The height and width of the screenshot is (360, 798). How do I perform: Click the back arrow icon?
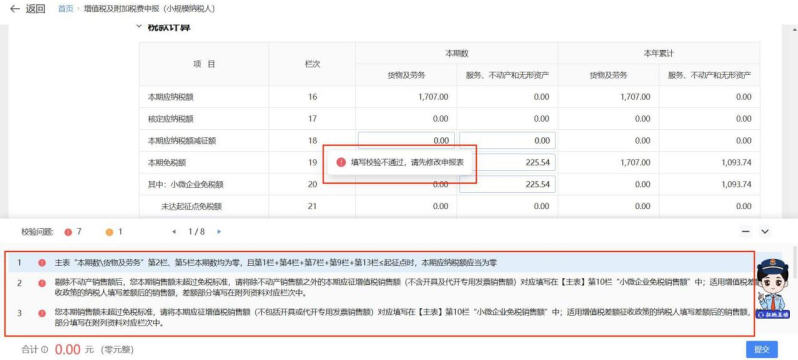(x=15, y=9)
